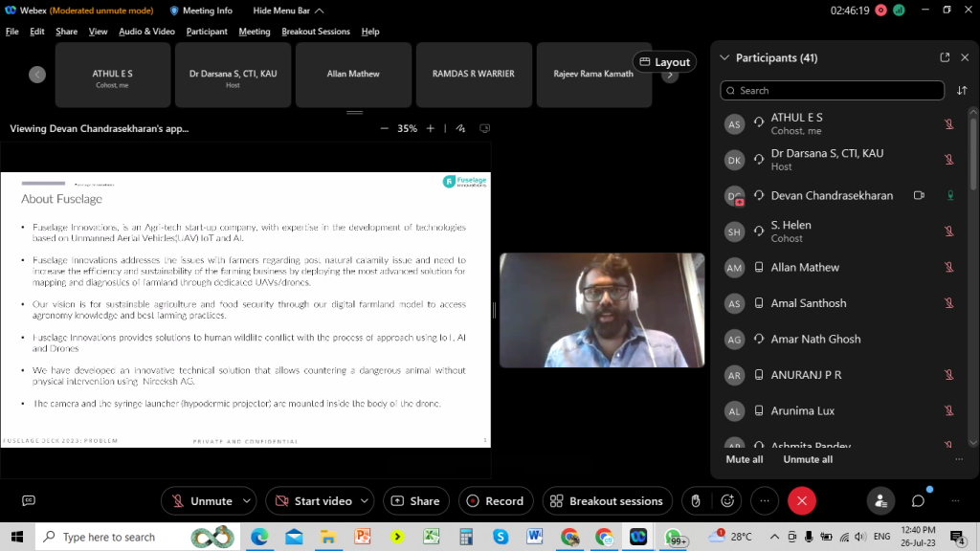Open the chat panel icon

tap(918, 501)
